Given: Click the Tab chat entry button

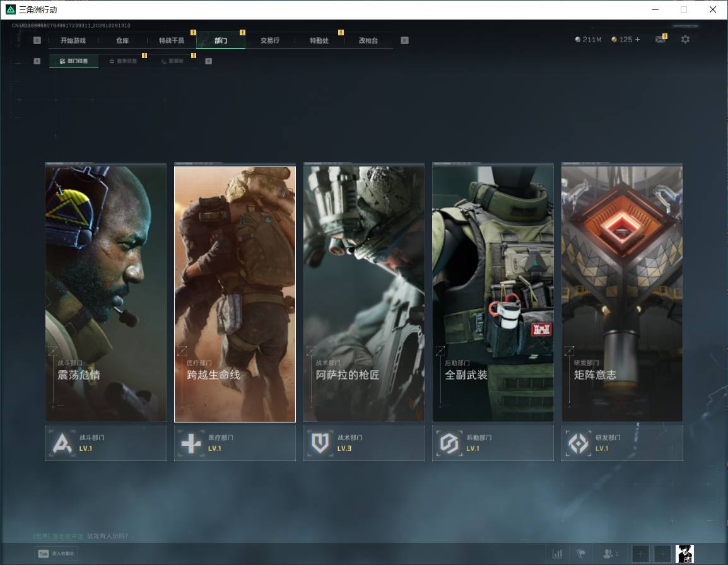Looking at the screenshot, I should pyautogui.click(x=56, y=554).
